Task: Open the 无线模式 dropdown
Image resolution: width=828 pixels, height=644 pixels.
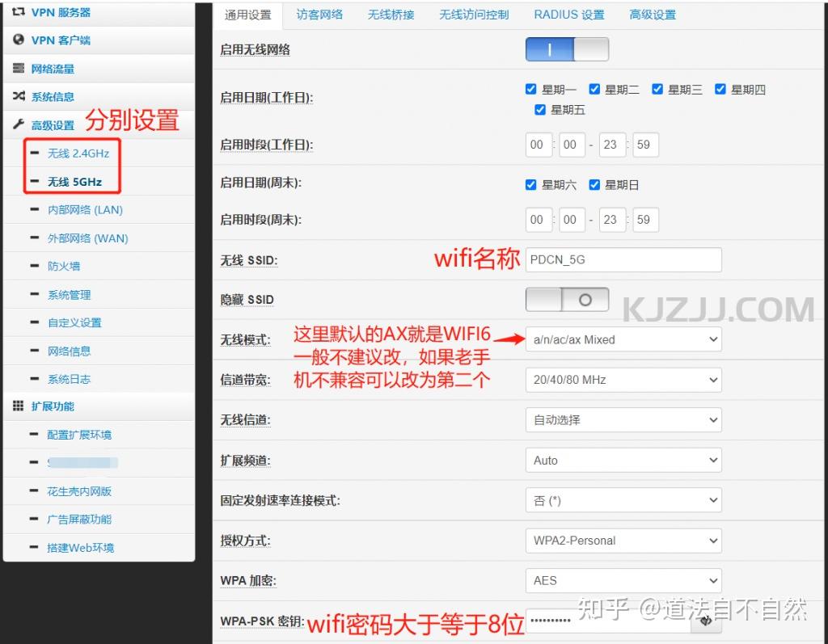Action: [623, 339]
